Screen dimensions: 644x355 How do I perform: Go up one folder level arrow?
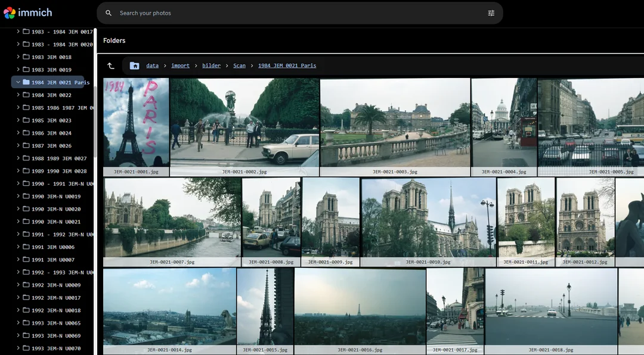[x=111, y=66]
